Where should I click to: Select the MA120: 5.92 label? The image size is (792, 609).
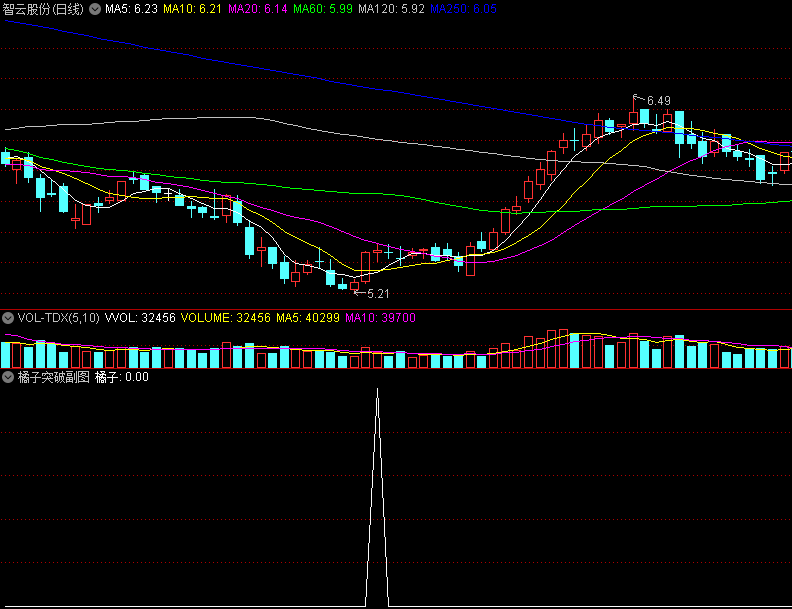391,9
